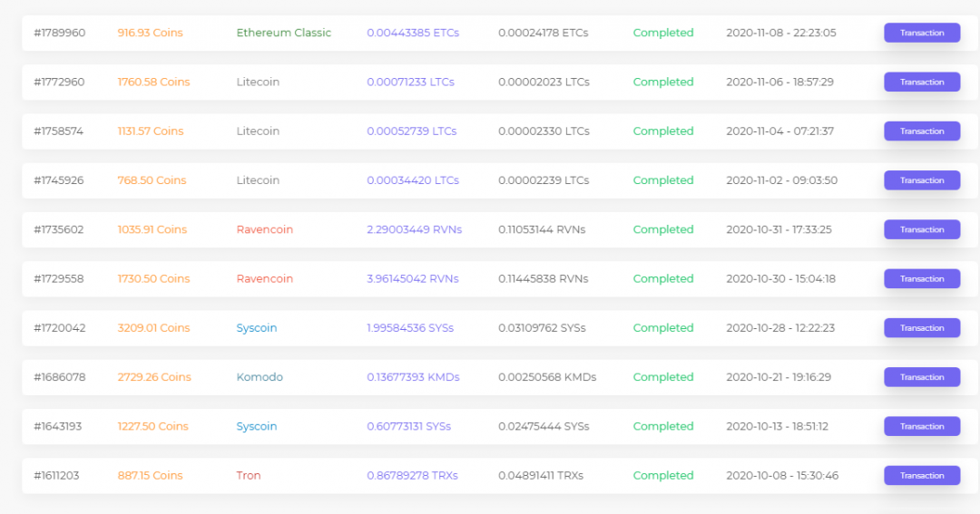
Task: Open Transaction for Tron #1611203
Action: point(922,476)
